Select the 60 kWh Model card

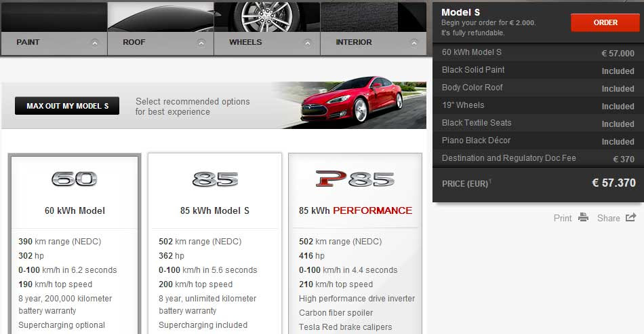pos(75,244)
